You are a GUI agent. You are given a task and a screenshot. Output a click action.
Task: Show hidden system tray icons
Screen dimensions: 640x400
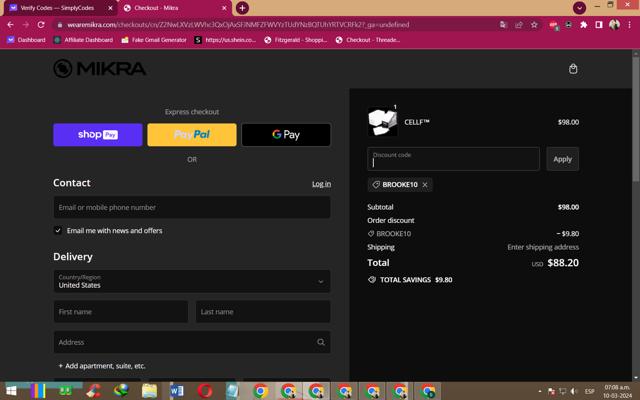coord(540,391)
